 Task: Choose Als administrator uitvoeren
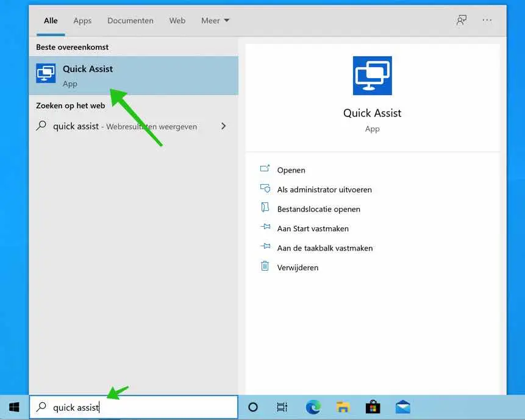pos(324,190)
